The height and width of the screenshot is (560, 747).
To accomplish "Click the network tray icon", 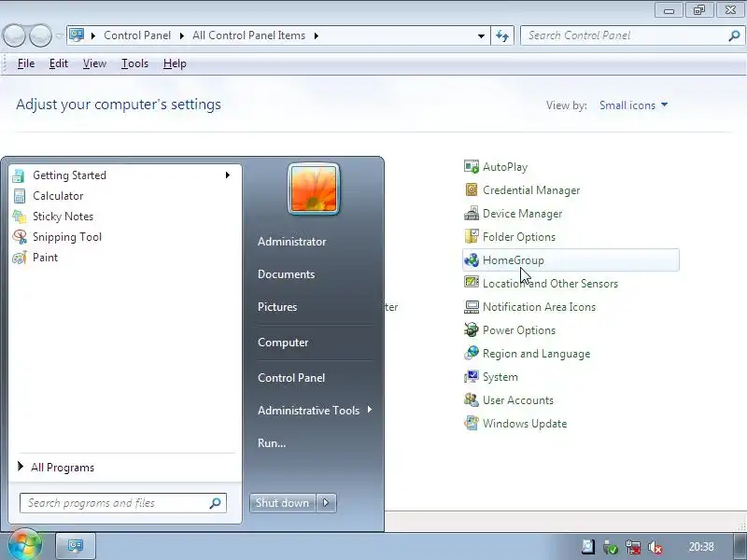I will pos(633,547).
